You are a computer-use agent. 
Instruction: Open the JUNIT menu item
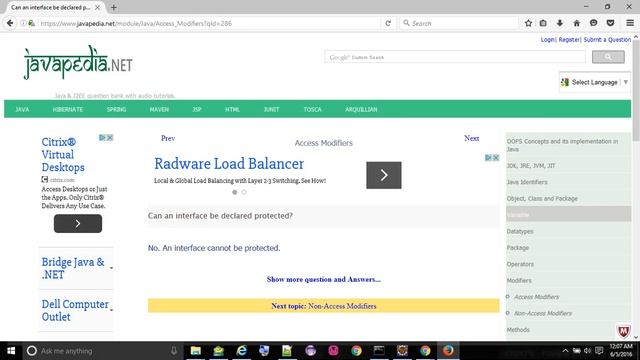271,109
